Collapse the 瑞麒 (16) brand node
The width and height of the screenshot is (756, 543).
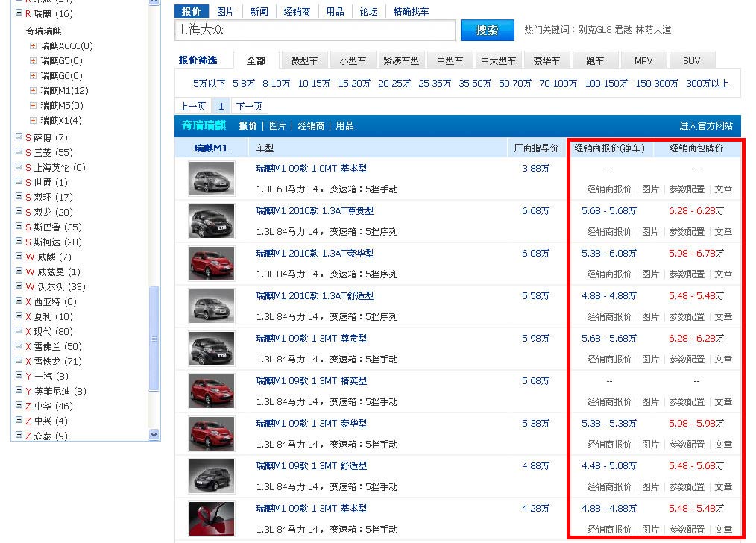click(19, 13)
